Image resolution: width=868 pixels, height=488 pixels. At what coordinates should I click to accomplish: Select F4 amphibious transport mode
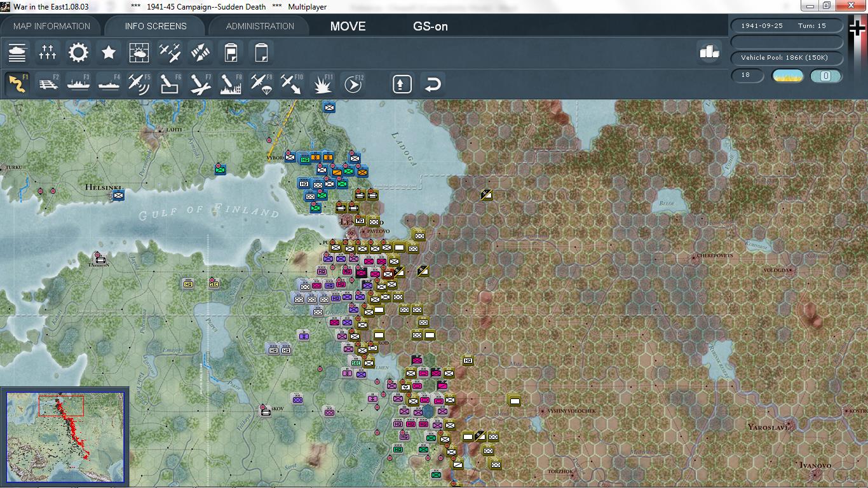pos(109,84)
